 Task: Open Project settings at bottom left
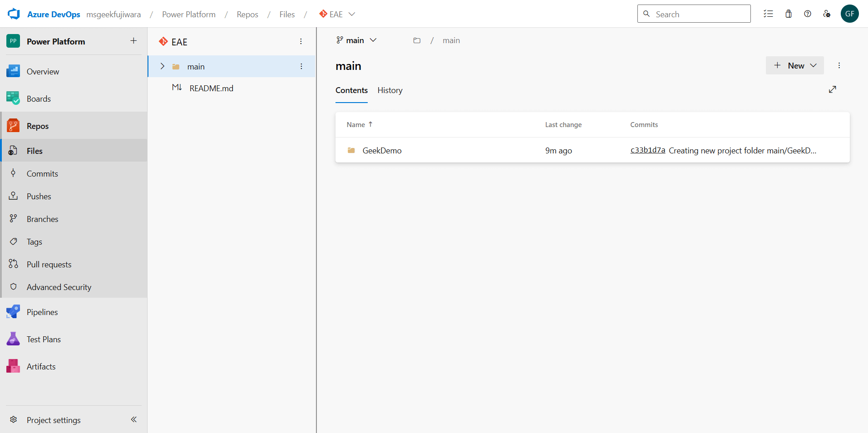[x=53, y=420]
